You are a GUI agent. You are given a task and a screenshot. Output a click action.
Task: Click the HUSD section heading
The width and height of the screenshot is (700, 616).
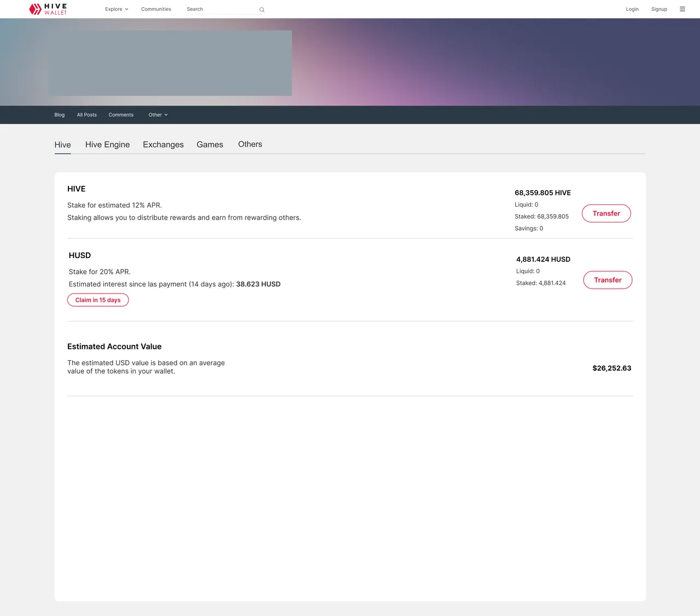pos(80,256)
